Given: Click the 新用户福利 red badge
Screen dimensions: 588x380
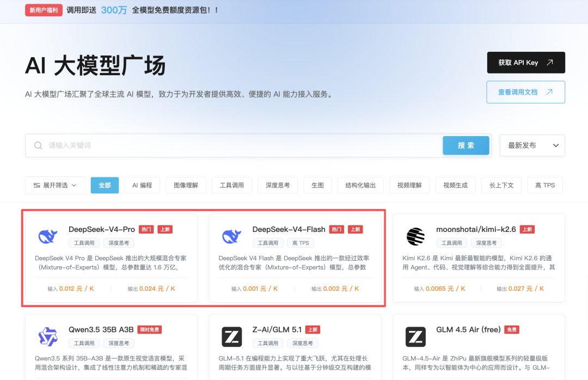Looking at the screenshot, I should pos(44,10).
